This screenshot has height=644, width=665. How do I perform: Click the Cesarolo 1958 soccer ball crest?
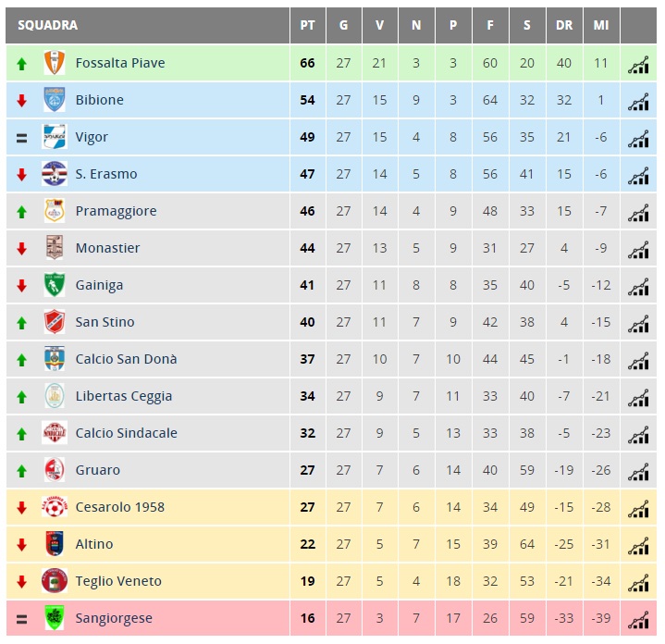[x=55, y=506]
